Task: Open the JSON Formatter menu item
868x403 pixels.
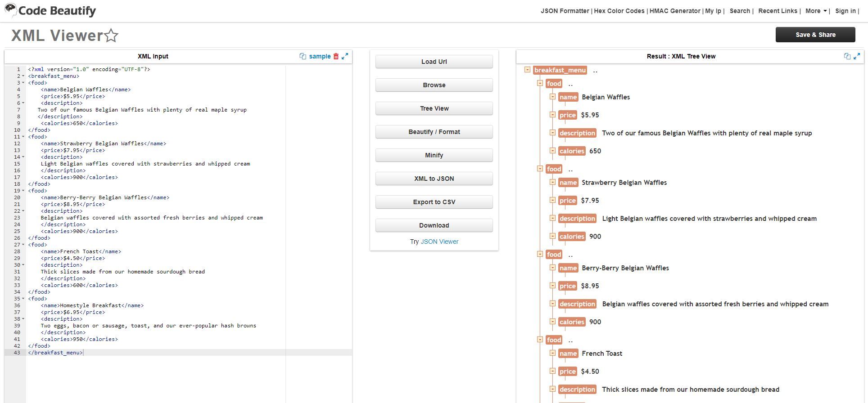Action: (565, 11)
